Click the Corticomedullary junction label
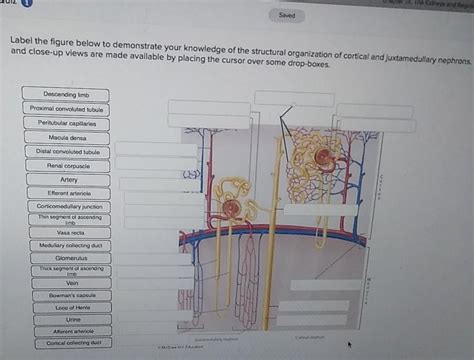 pos(69,206)
